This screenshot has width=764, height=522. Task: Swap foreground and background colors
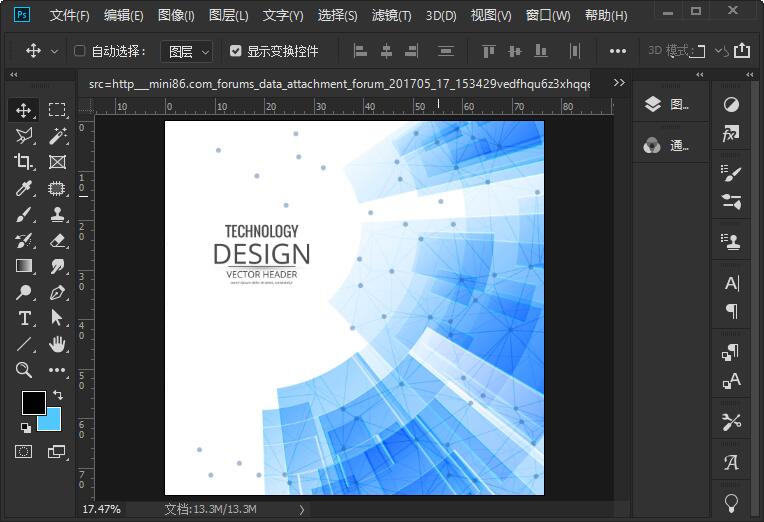coord(58,395)
